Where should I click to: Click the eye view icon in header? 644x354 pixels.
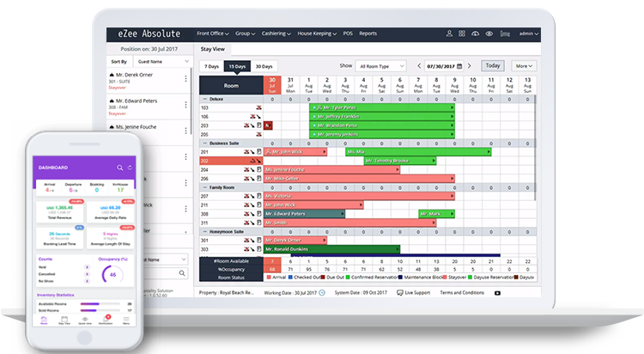490,34
